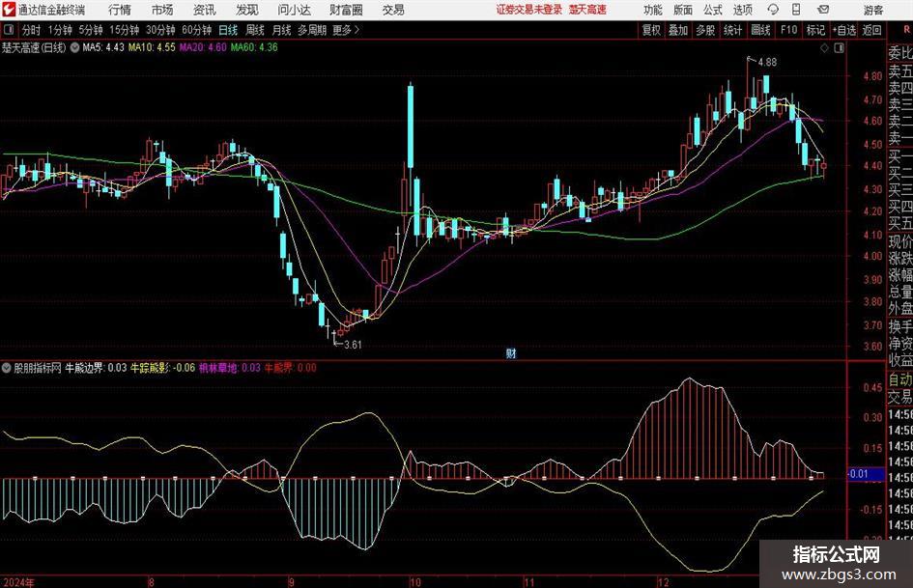
Task: Click the 证券交易未登录 login link
Action: pos(529,10)
